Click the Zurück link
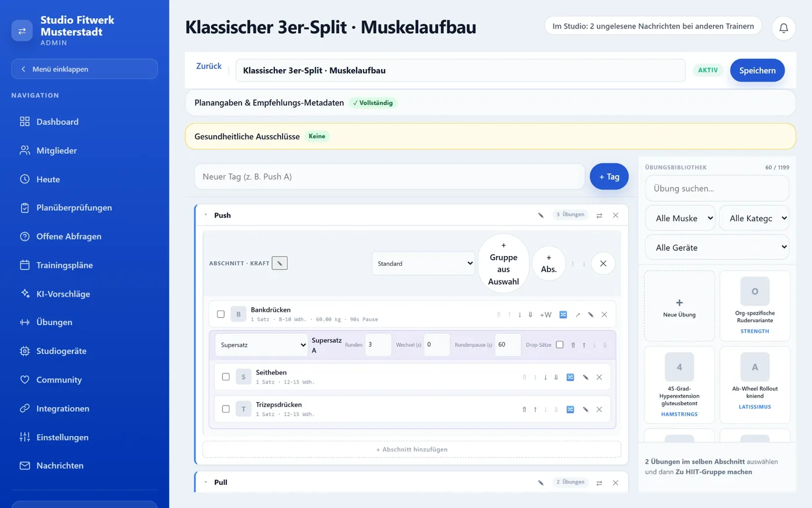Viewport: 812px width, 508px height. coord(209,66)
